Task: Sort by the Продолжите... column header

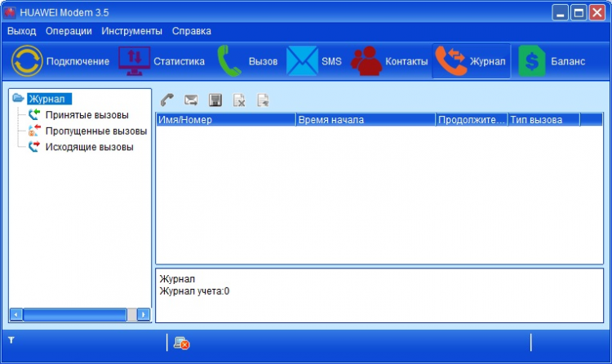Action: click(x=472, y=119)
